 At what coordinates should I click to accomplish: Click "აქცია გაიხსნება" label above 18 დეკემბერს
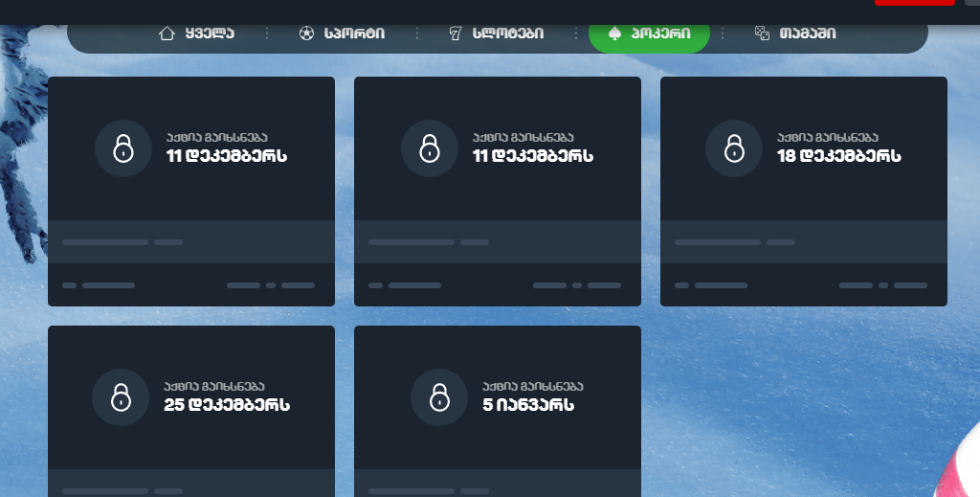pyautogui.click(x=828, y=138)
